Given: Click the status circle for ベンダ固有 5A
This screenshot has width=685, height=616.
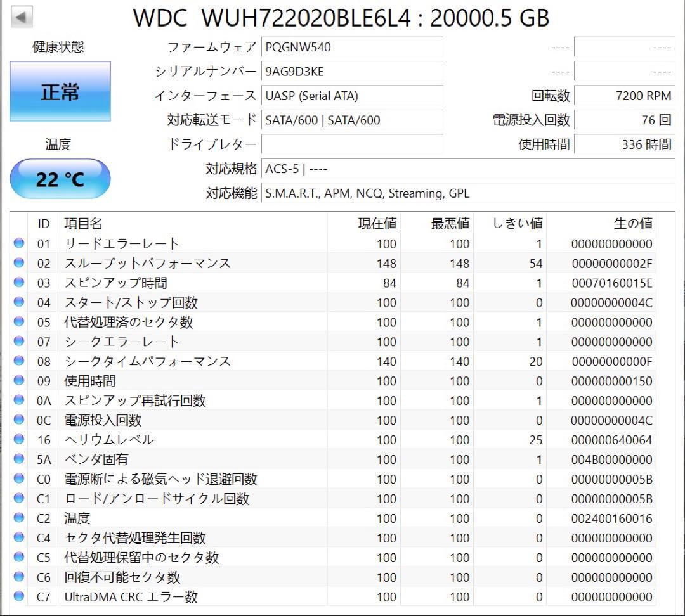Looking at the screenshot, I should point(20,459).
